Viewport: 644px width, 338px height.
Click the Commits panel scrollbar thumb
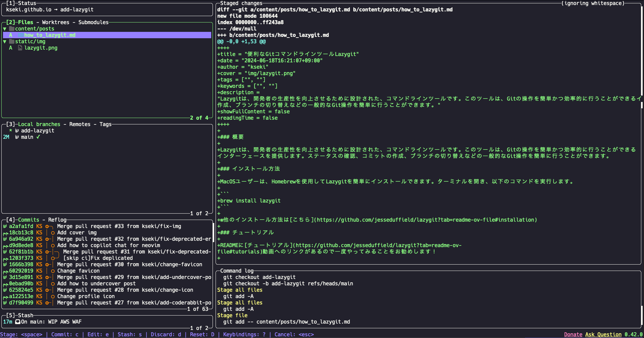214,233
